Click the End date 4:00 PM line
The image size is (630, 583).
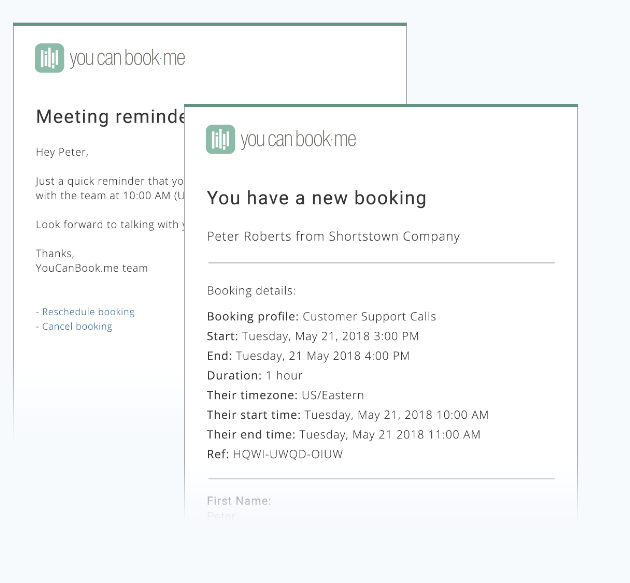tap(308, 356)
